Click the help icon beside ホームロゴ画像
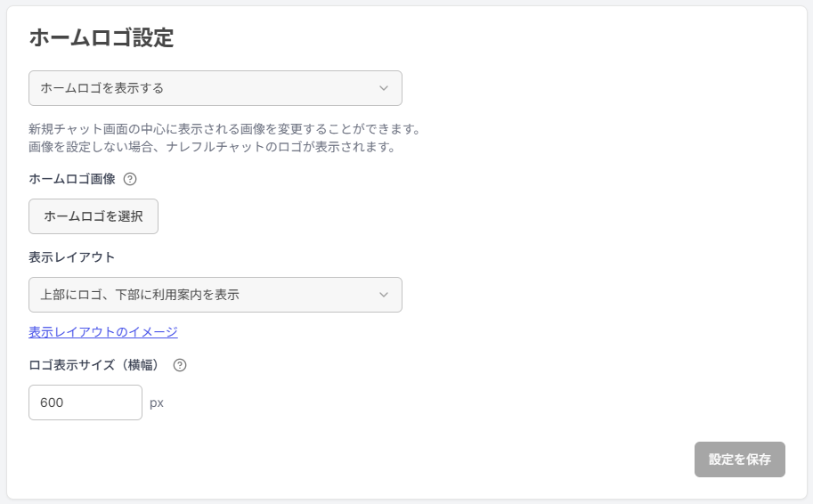The width and height of the screenshot is (813, 504). (130, 179)
